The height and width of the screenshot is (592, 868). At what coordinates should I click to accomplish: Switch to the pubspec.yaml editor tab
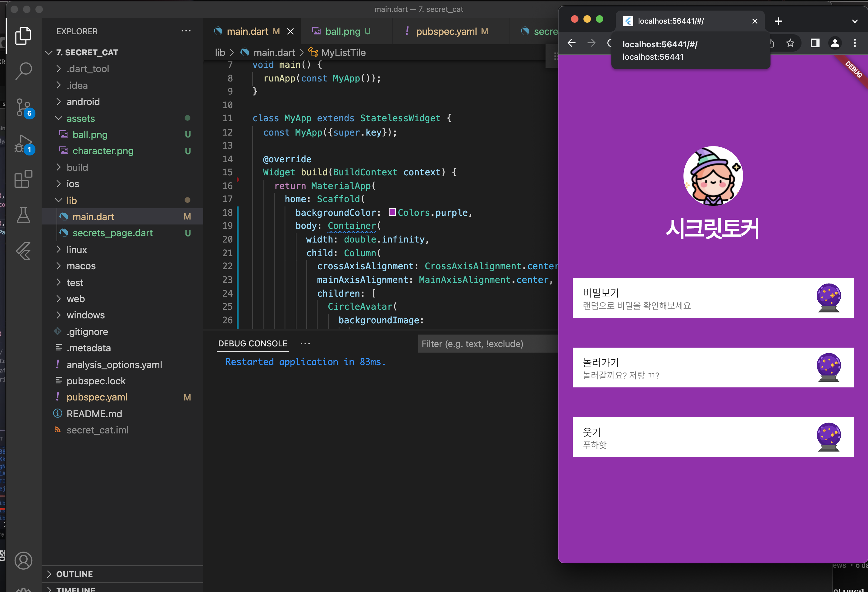coord(446,32)
